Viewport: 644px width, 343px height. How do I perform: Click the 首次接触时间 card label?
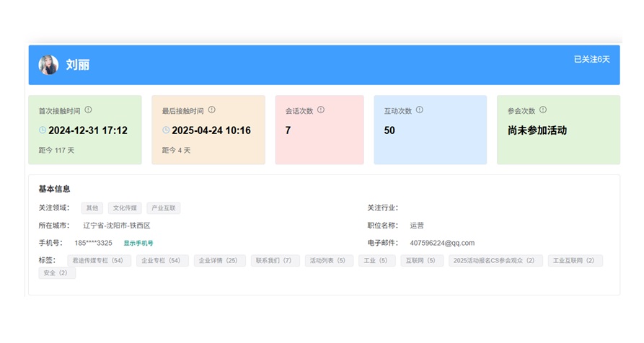(x=60, y=111)
